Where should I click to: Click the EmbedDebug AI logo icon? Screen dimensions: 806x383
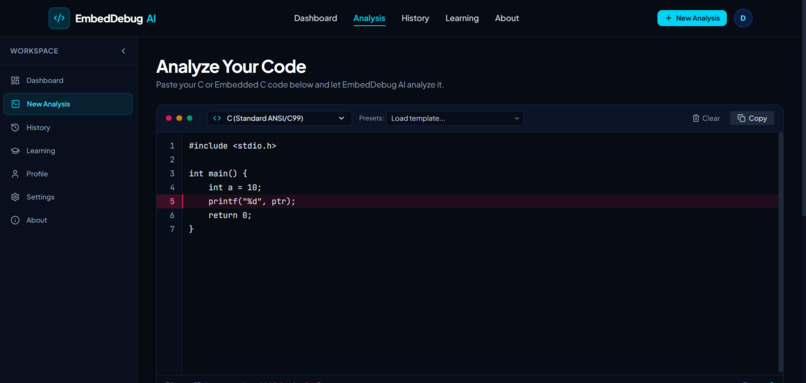pyautogui.click(x=59, y=19)
